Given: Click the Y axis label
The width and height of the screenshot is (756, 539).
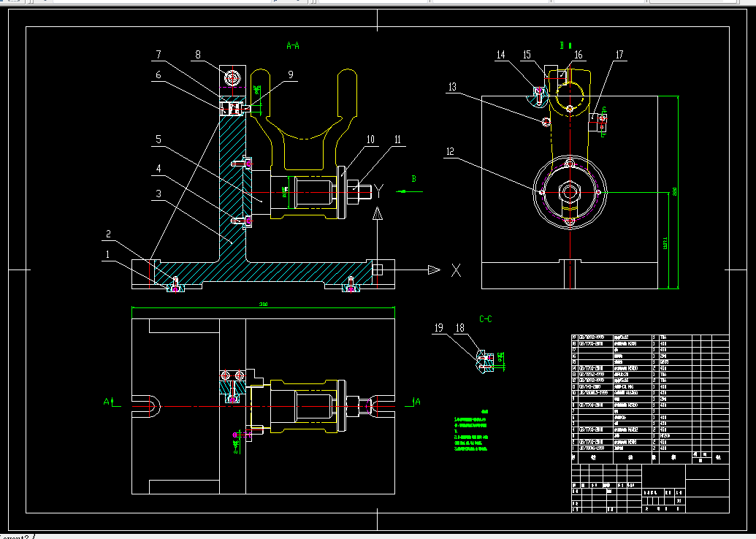Looking at the screenshot, I should [x=379, y=191].
